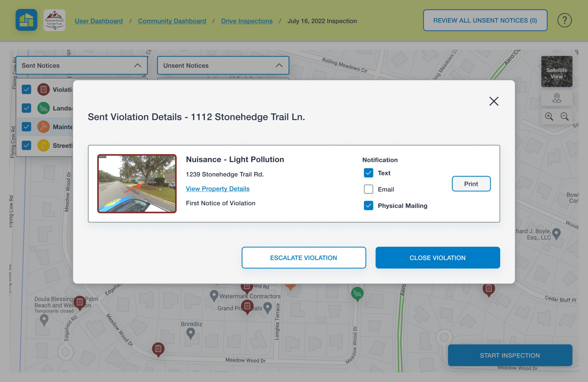This screenshot has width=588, height=382.
Task: Toggle the Physical Mailing checkbox off
Action: coord(368,205)
